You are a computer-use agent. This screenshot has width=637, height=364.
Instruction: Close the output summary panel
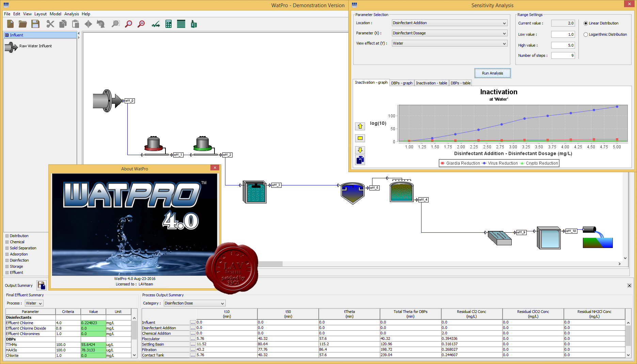(630, 285)
